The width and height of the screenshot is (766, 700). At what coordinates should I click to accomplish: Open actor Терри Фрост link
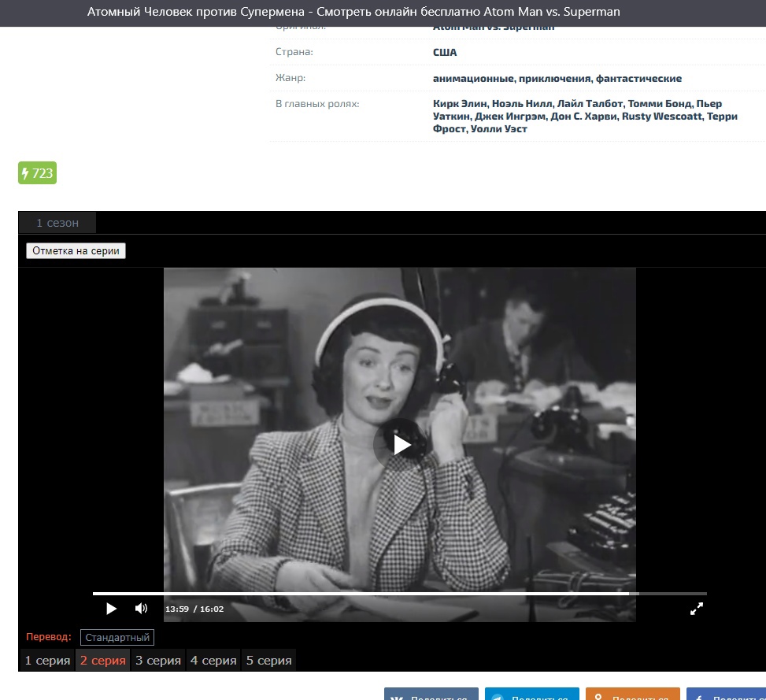click(585, 123)
